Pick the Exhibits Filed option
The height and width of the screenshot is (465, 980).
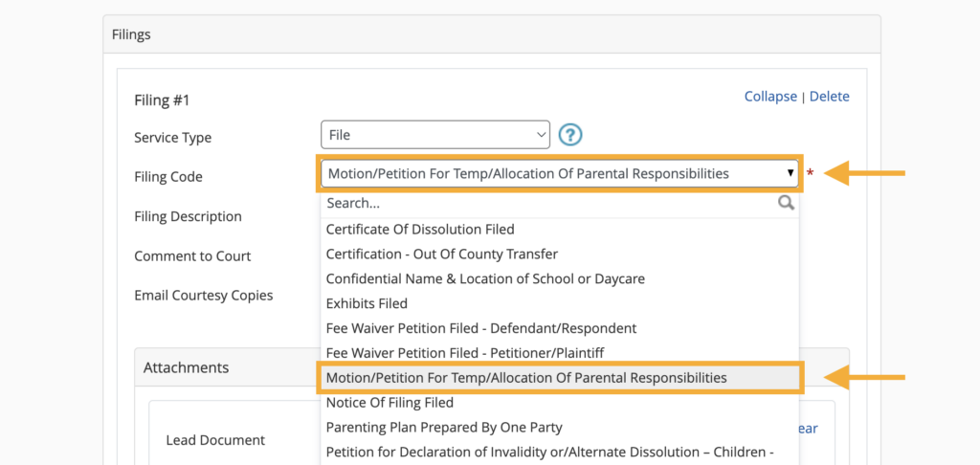(367, 303)
